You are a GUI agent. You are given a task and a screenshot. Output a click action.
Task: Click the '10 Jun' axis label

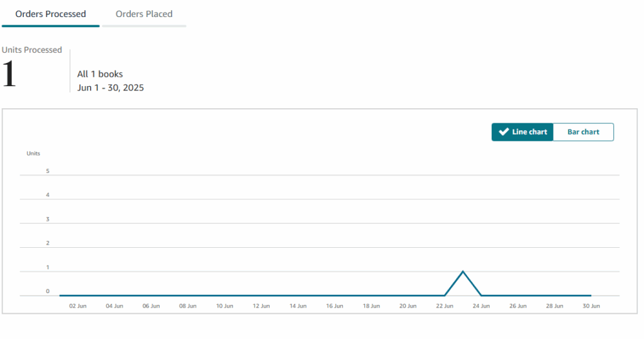tap(225, 306)
